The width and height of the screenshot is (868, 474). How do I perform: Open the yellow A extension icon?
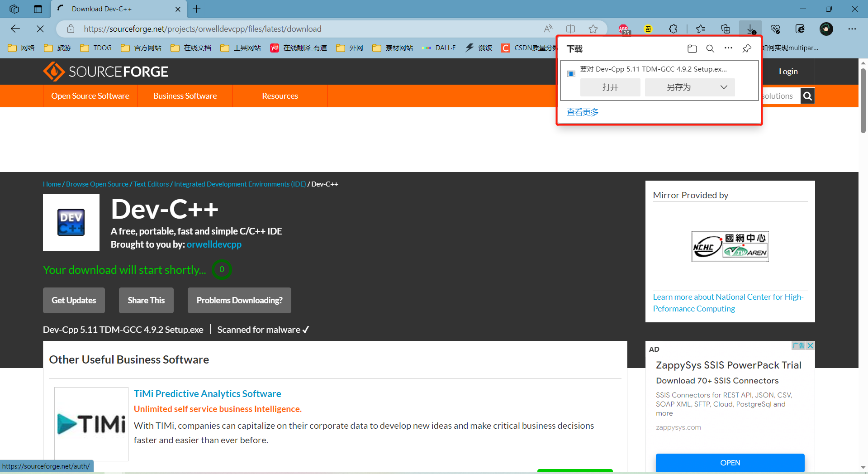click(648, 29)
